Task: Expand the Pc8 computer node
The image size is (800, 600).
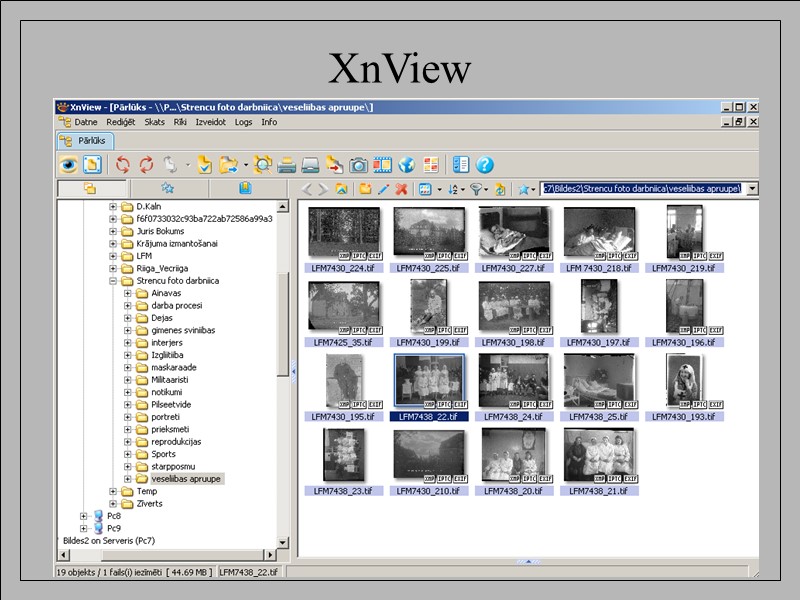Action: click(x=83, y=516)
